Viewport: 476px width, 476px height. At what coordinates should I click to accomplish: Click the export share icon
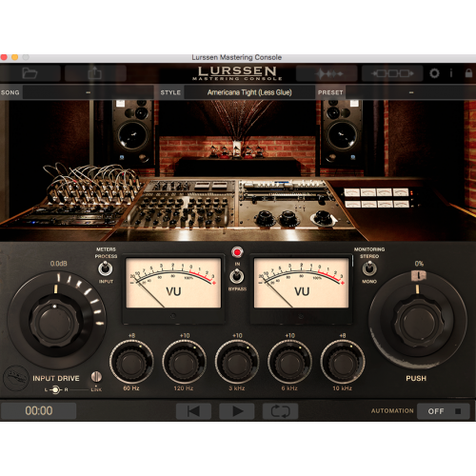[x=95, y=73]
